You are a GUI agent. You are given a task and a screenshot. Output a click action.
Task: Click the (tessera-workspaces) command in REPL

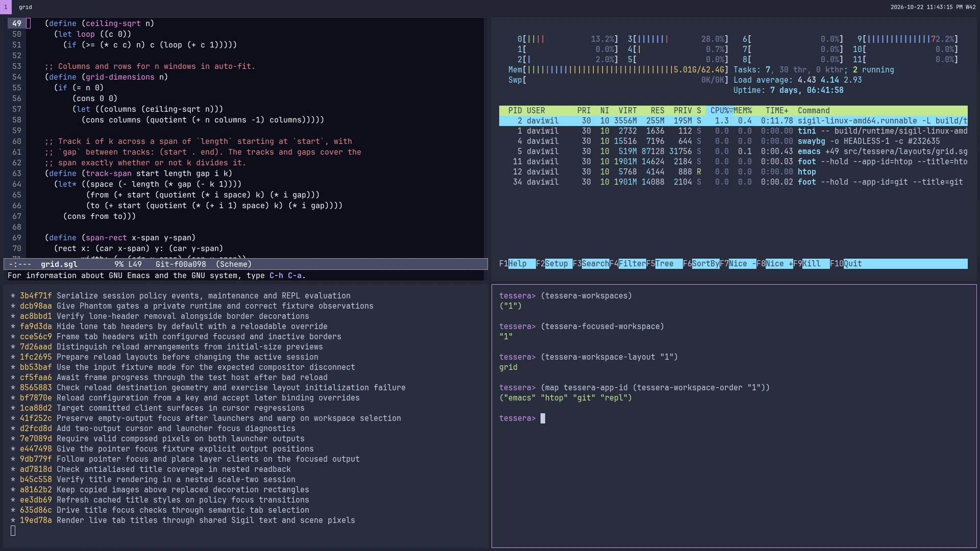click(586, 296)
